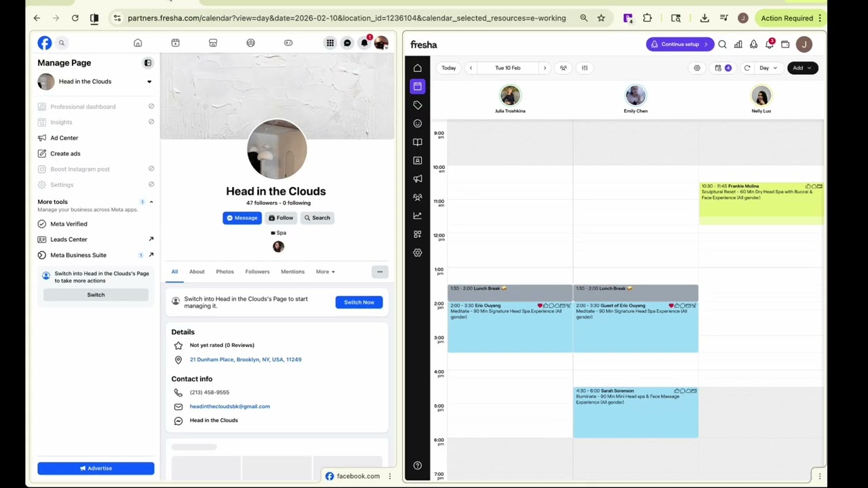Open the 21 Dunham Place address link
This screenshot has height=488, width=868.
(245, 360)
